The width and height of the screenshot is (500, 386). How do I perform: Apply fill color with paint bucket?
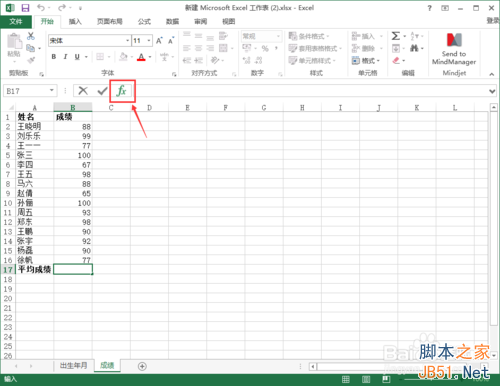pos(123,57)
